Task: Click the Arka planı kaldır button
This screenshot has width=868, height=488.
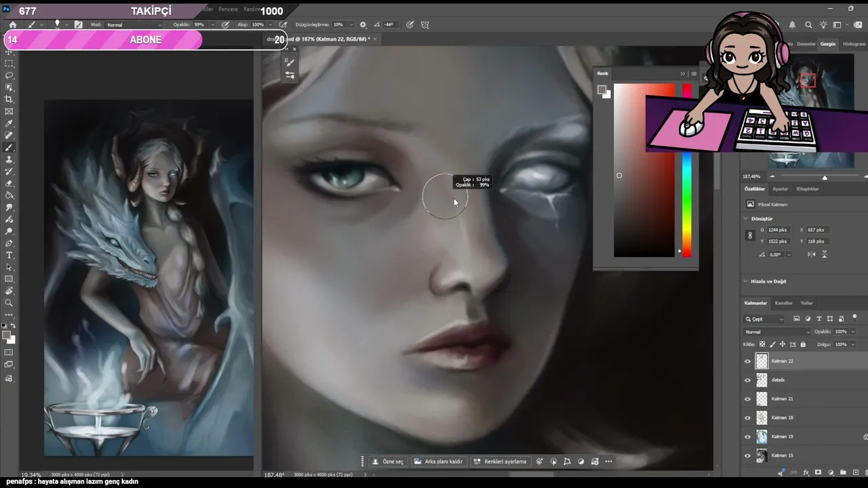Action: pos(439,462)
